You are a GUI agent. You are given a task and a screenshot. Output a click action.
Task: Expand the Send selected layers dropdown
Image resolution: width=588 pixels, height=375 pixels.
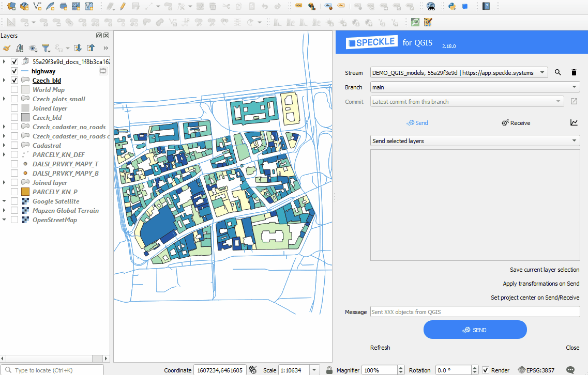click(x=475, y=141)
